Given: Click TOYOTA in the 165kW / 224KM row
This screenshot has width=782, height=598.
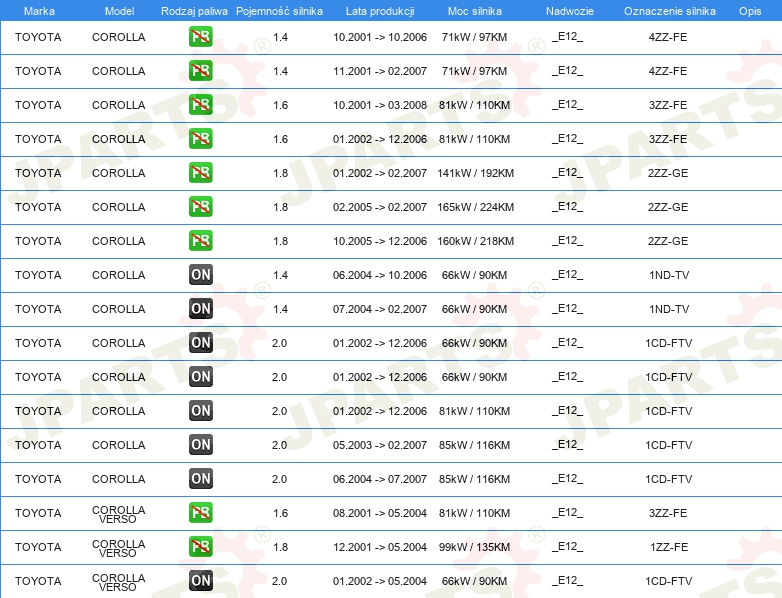Looking at the screenshot, I should 38,207.
